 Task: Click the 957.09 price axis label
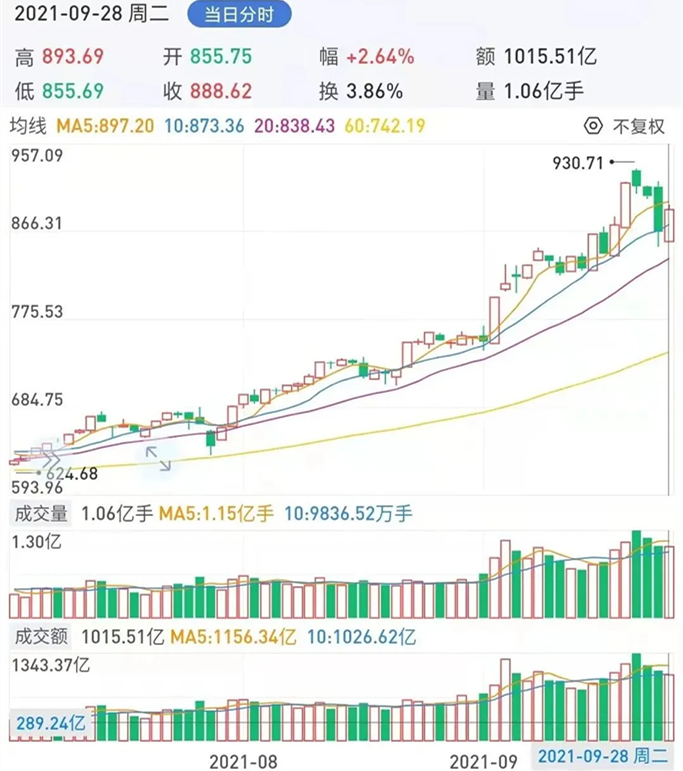[37, 155]
